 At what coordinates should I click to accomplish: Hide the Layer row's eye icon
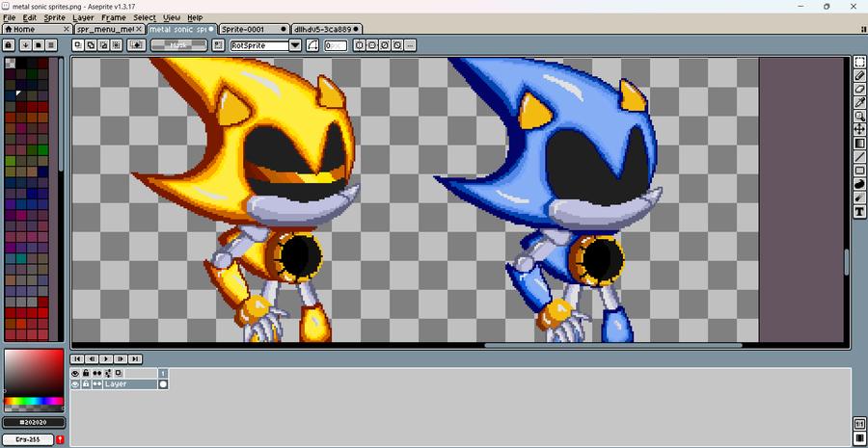pyautogui.click(x=75, y=383)
